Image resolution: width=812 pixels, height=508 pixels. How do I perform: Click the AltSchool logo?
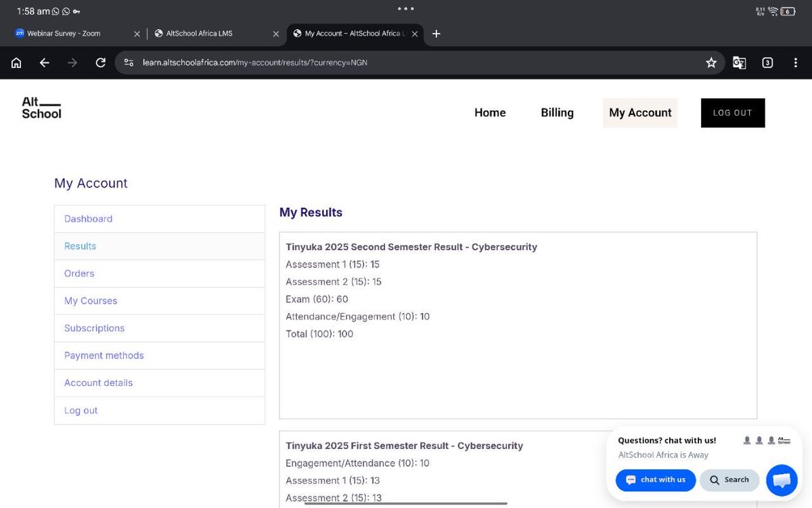pyautogui.click(x=41, y=108)
